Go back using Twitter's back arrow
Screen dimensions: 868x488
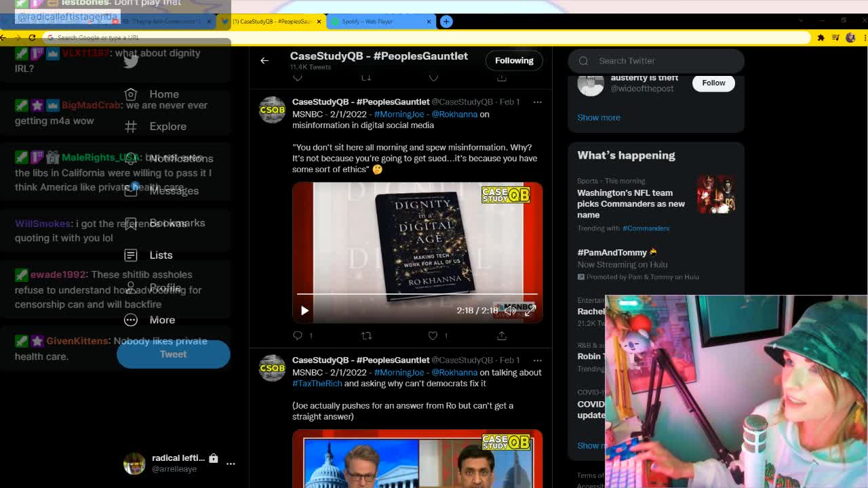264,60
